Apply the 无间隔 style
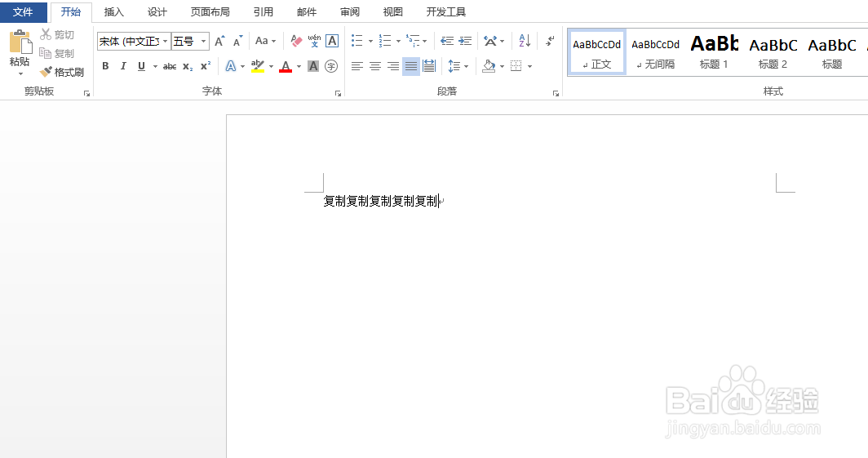Screen dimensions: 868x458 click(655, 51)
